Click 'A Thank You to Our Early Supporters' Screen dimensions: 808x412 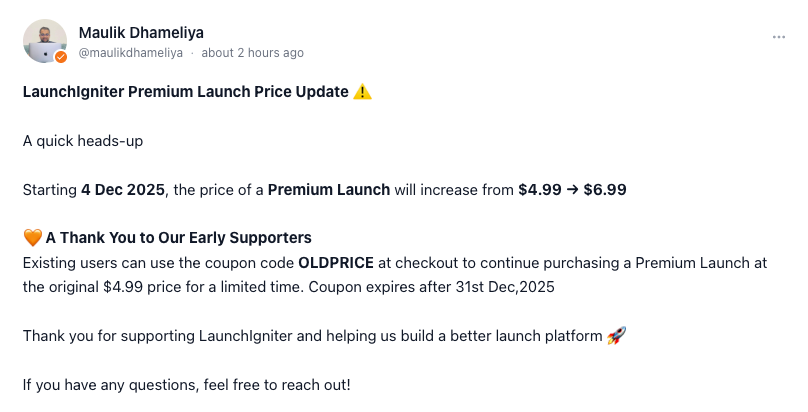[x=178, y=237]
